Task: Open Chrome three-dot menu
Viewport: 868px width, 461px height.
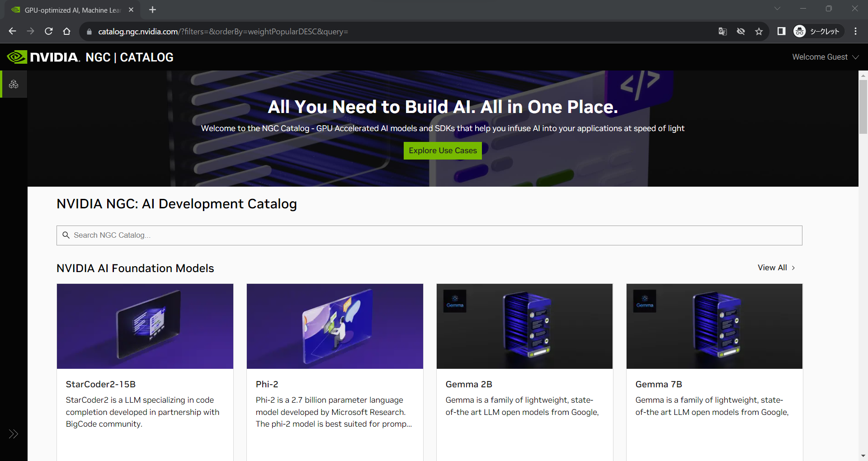Action: (855, 31)
